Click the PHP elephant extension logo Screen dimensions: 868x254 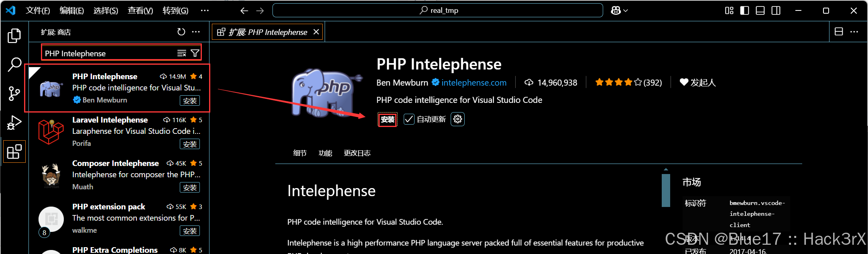(x=327, y=93)
